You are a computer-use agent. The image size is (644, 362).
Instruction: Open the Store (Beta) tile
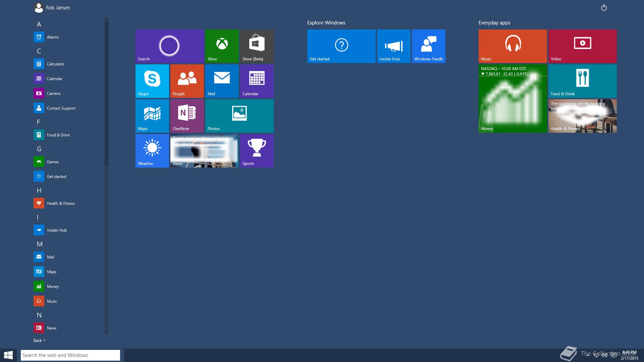click(x=257, y=46)
